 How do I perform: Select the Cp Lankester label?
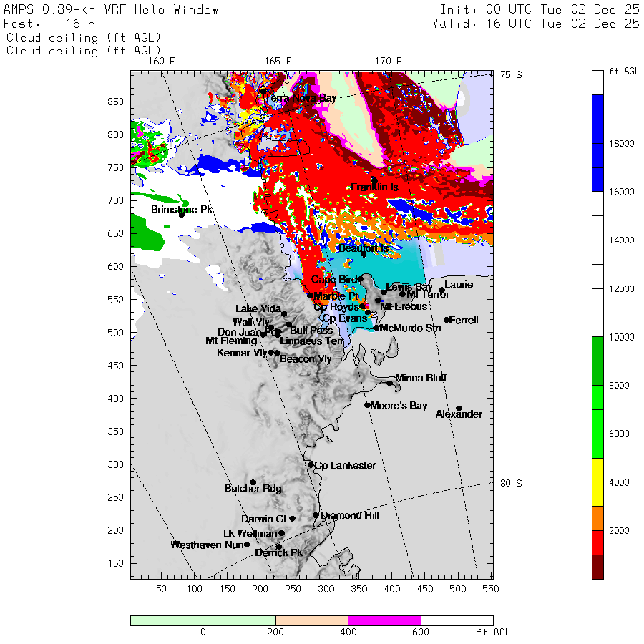[x=345, y=465]
